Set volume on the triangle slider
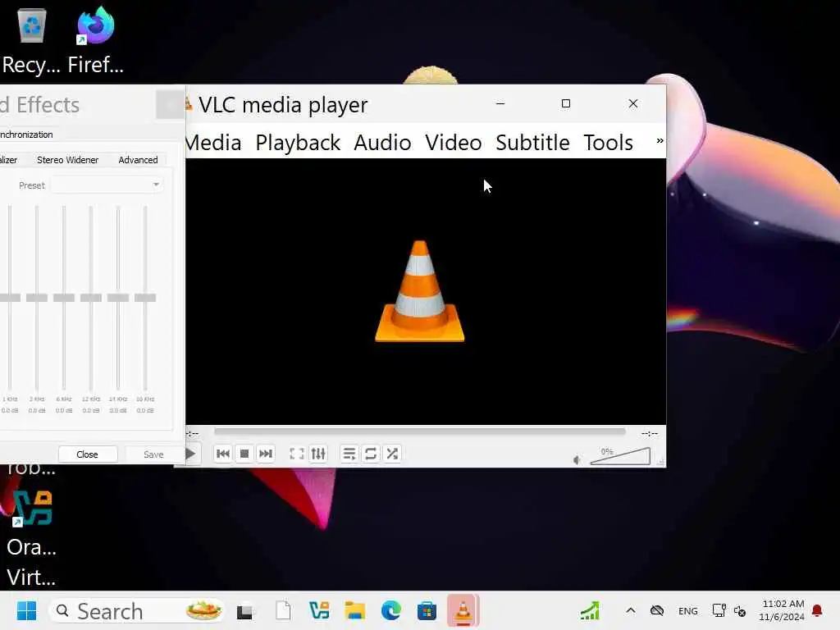Image resolution: width=840 pixels, height=630 pixels. pos(620,456)
